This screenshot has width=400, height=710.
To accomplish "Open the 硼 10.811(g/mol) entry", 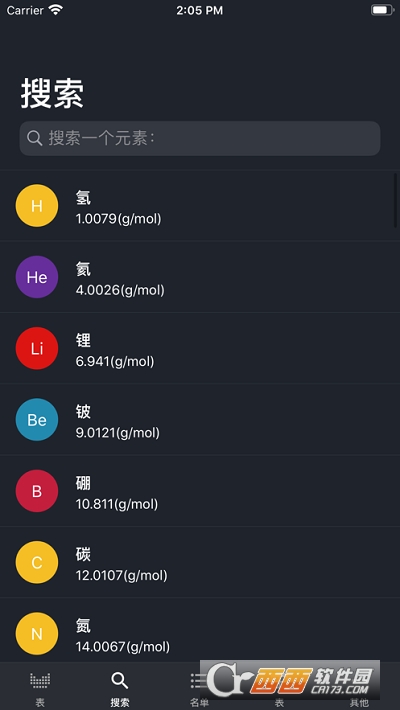I will point(200,491).
